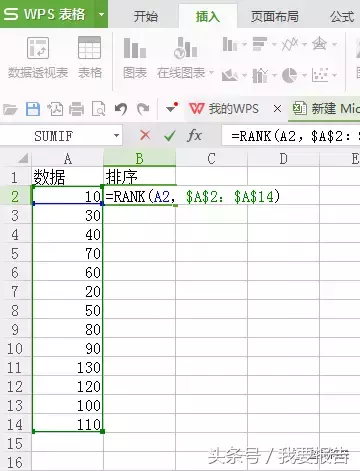Click the open folder icon
This screenshot has height=471, width=360.
point(10,109)
